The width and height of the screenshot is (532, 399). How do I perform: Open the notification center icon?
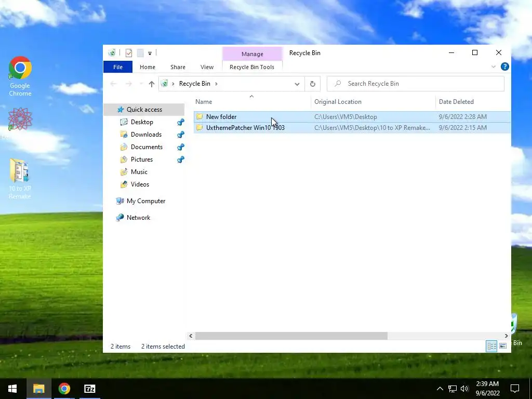coord(515,389)
